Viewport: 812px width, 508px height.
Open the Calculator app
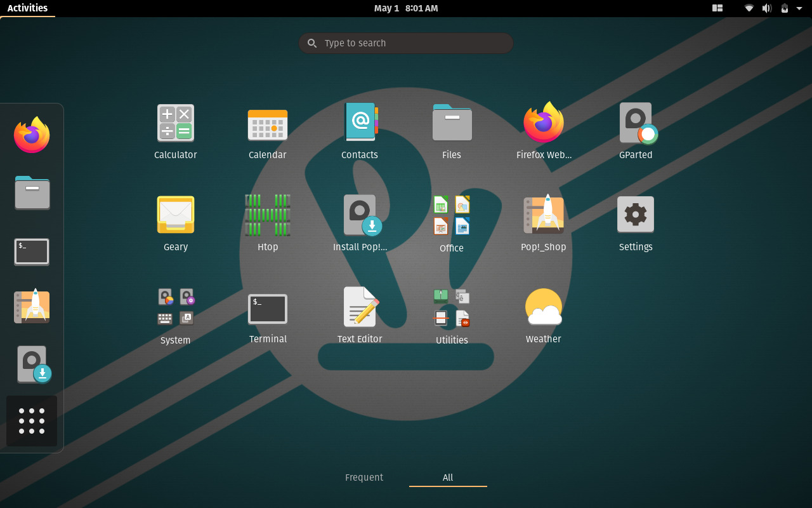(x=175, y=123)
